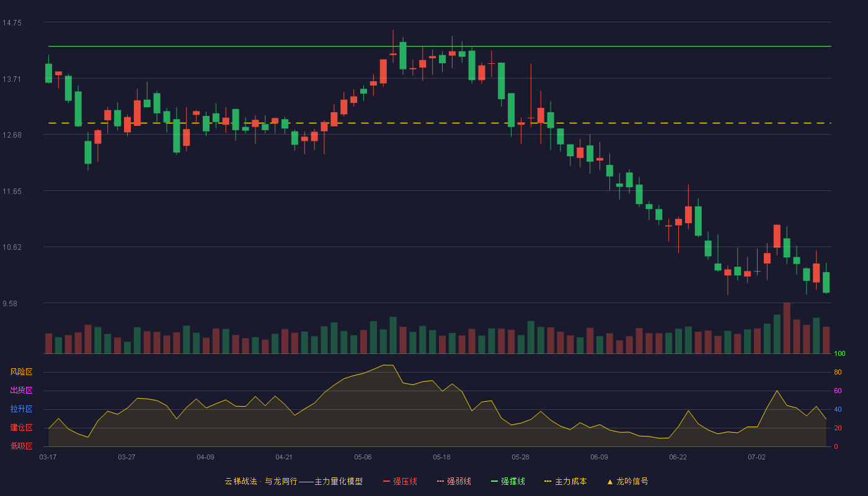This screenshot has width=868, height=496.
Task: Click the 05-28 date label
Action: [521, 457]
